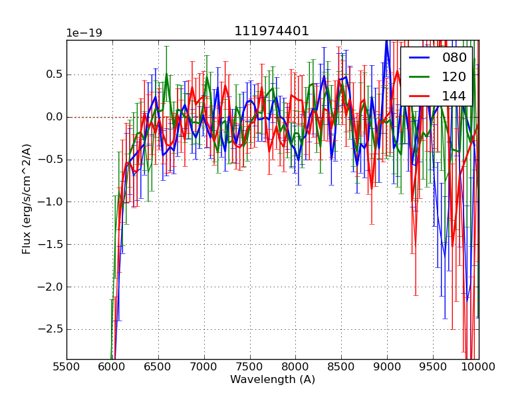Click the 1e-19 exponent label
The width and height of the screenshot is (532, 399).
point(84,33)
